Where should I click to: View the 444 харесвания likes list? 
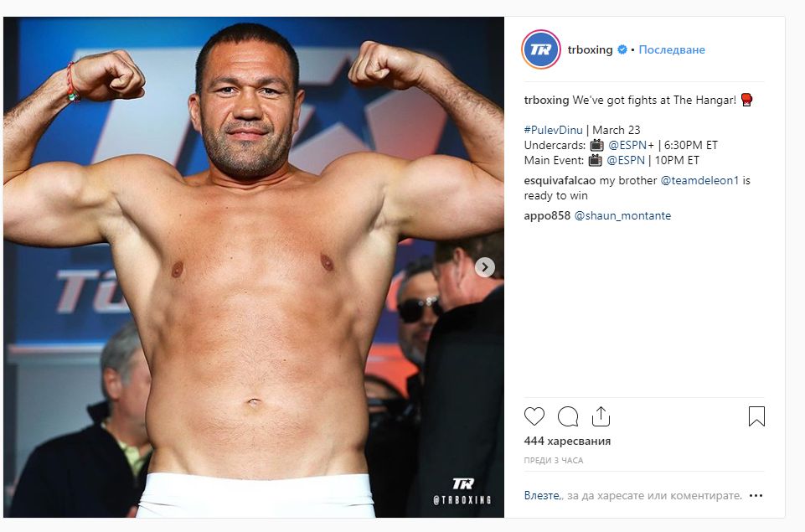[567, 442]
